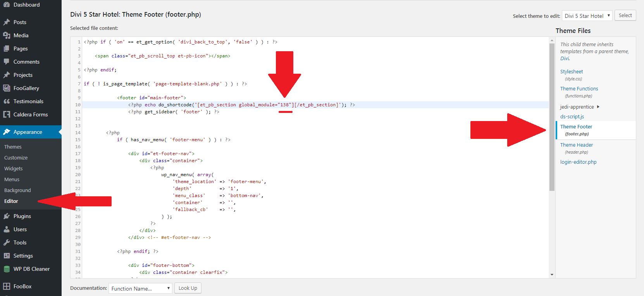Click the wp_nav_menu array line

pyautogui.click(x=188, y=175)
